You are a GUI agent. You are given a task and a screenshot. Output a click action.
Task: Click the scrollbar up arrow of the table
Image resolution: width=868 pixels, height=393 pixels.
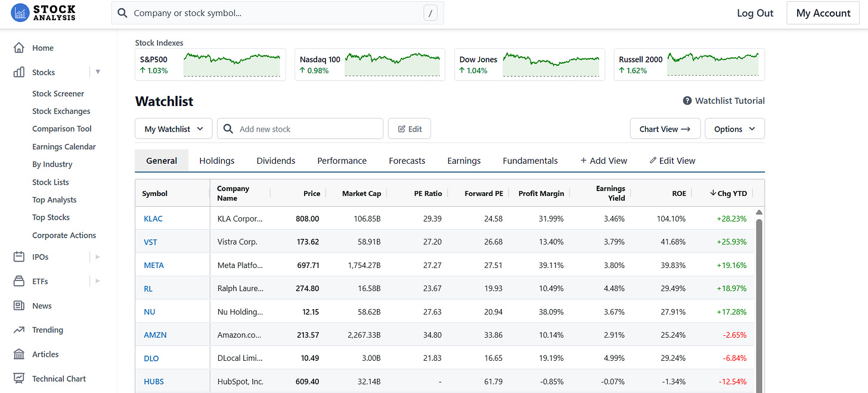click(x=759, y=212)
